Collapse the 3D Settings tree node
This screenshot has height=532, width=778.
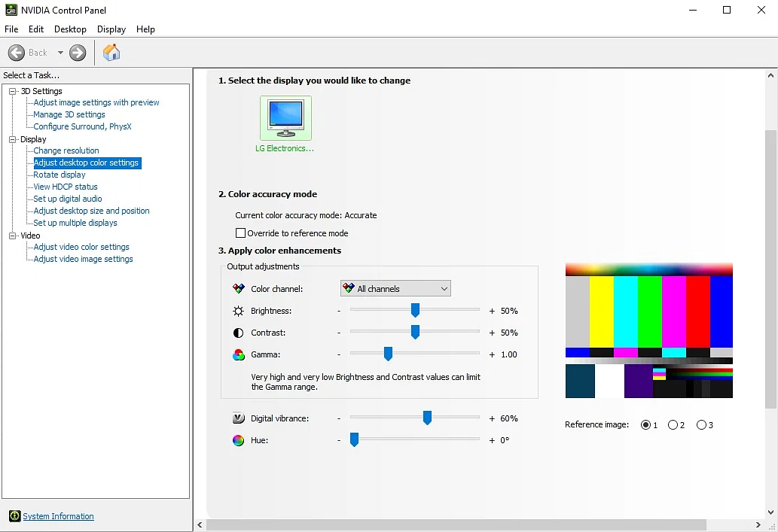tap(13, 91)
